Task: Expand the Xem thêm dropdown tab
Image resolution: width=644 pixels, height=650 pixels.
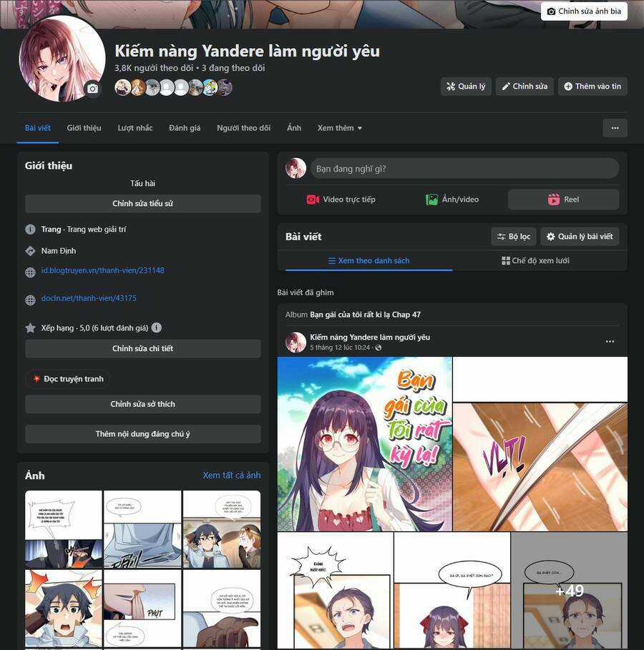Action: pos(340,128)
